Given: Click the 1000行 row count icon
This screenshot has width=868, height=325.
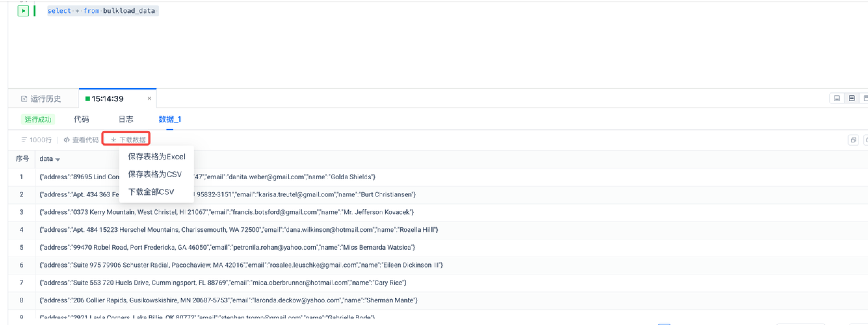Looking at the screenshot, I should click(x=24, y=140).
